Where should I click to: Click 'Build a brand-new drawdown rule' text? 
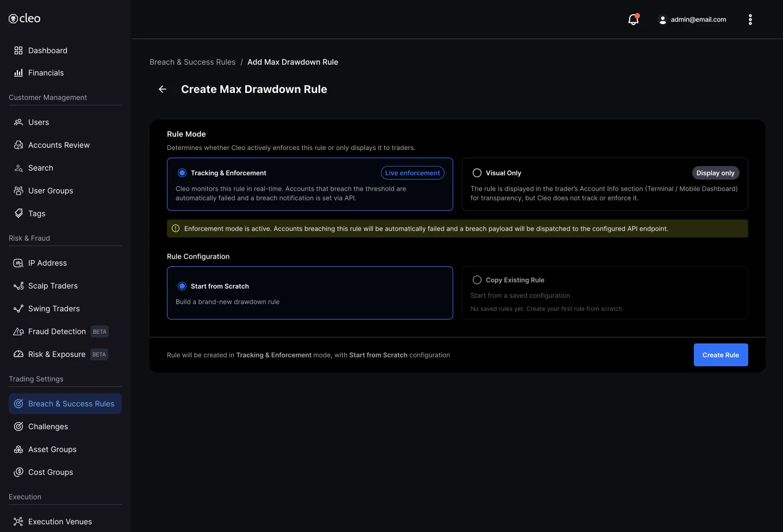(x=227, y=302)
